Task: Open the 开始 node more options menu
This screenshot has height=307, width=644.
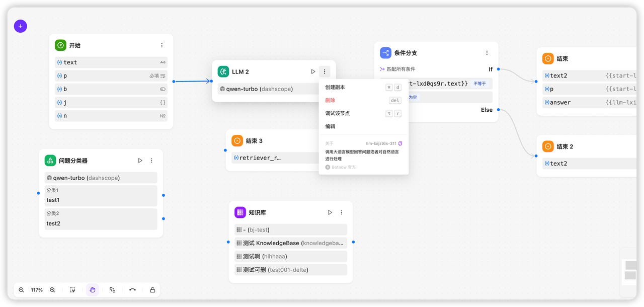Action: [162, 45]
